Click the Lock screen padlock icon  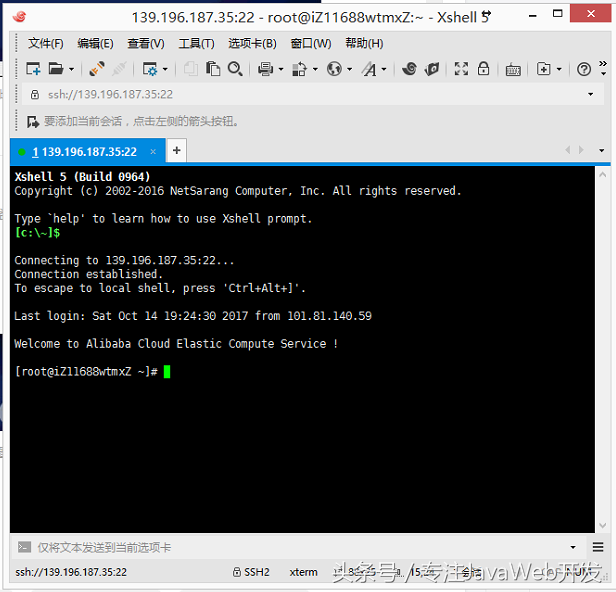pyautogui.click(x=483, y=69)
